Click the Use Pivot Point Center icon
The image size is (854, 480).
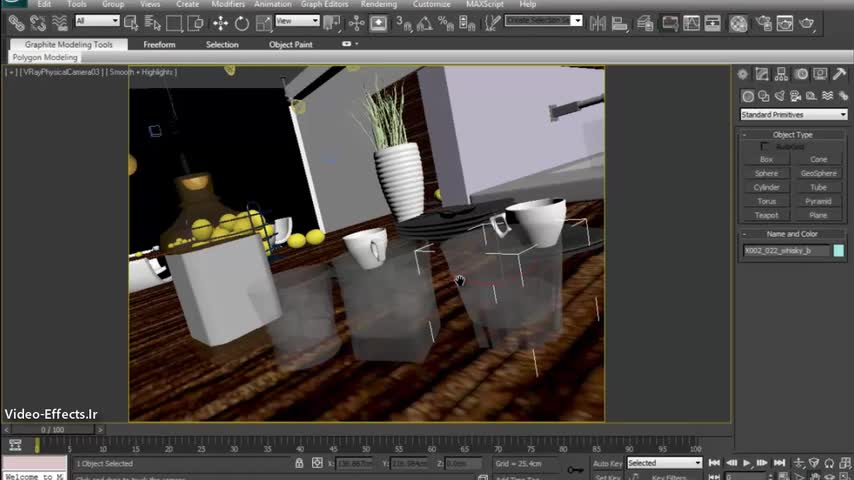(331, 23)
